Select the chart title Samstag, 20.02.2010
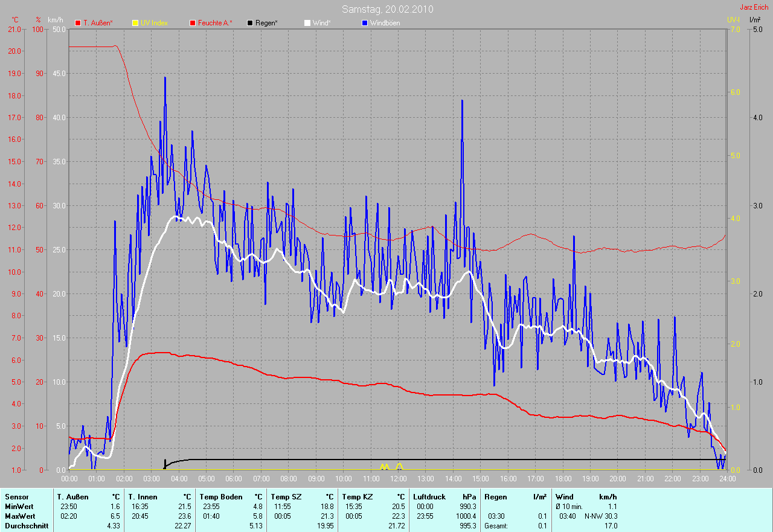This screenshot has width=773, height=532. pyautogui.click(x=387, y=9)
